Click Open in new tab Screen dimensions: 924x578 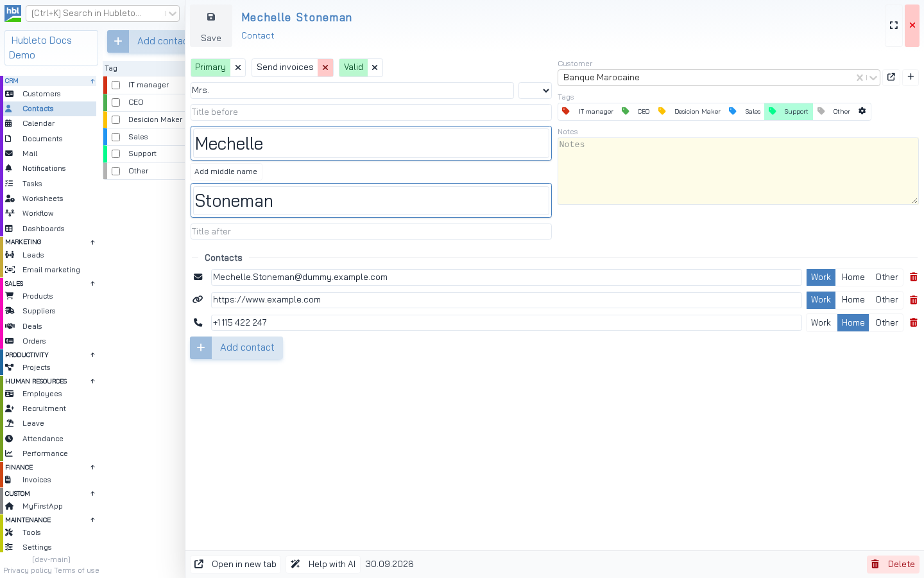pyautogui.click(x=235, y=565)
